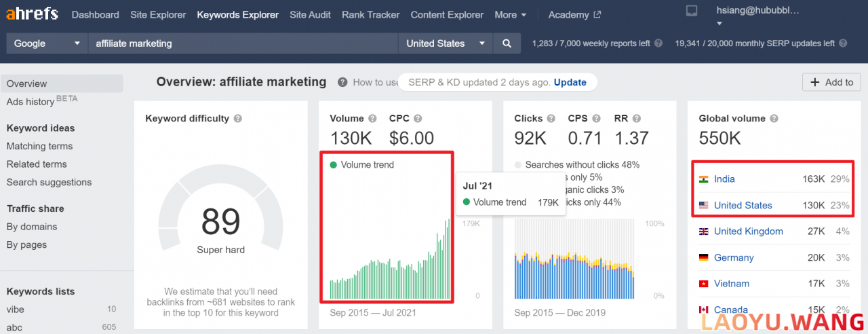868x334 pixels.
Task: Click the United Kingdom country link
Action: coord(749,231)
